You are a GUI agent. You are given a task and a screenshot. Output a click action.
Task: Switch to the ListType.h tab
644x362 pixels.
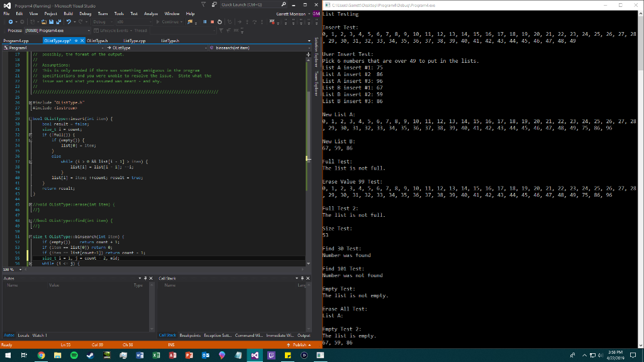pos(170,41)
